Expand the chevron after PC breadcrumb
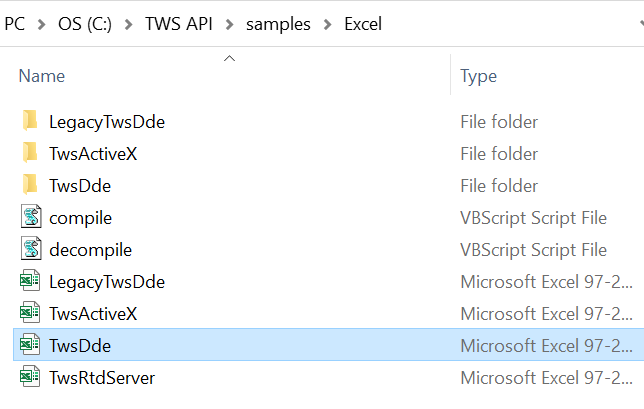Image resolution: width=644 pixels, height=409 pixels. pyautogui.click(x=41, y=25)
